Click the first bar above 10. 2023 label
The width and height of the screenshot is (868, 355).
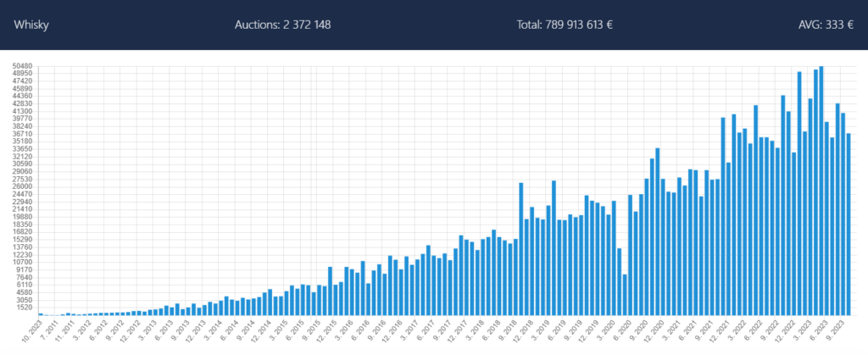tap(40, 313)
